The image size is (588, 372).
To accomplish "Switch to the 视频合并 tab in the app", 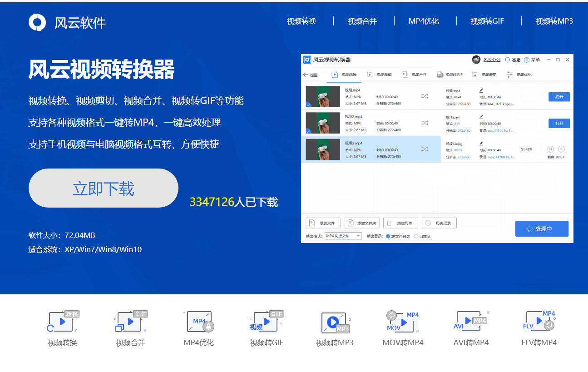I will [414, 74].
